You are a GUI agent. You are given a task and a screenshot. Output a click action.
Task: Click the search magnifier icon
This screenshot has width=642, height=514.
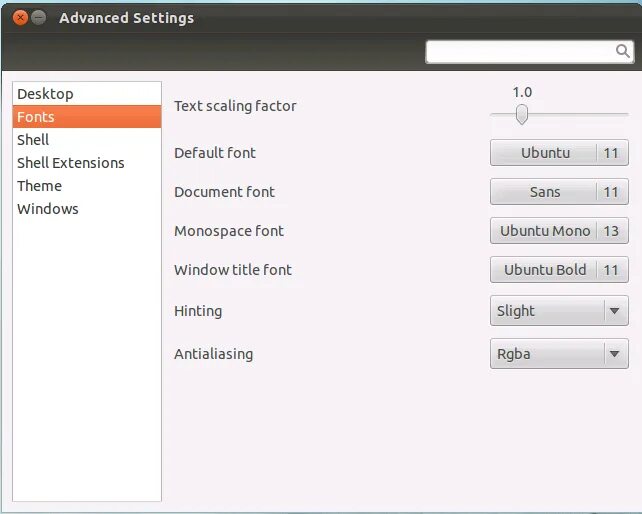(623, 51)
